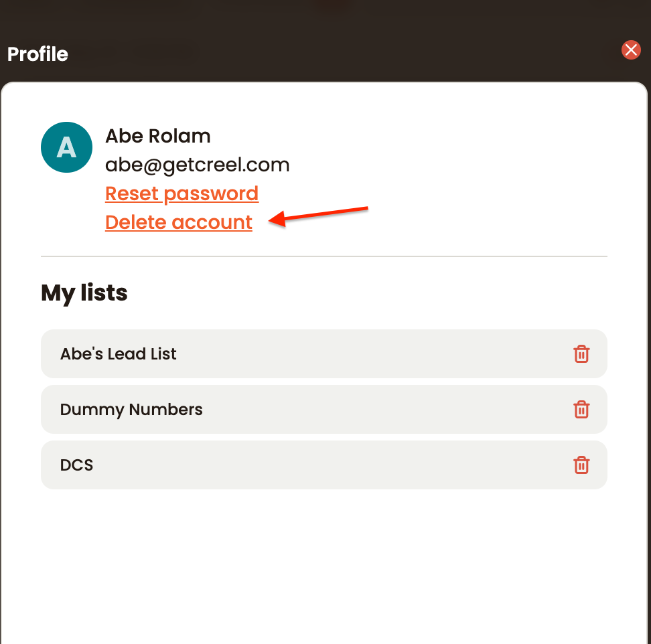651x644 pixels.
Task: Click the gap between Dummy Numbers and DCS
Action: click(324, 437)
